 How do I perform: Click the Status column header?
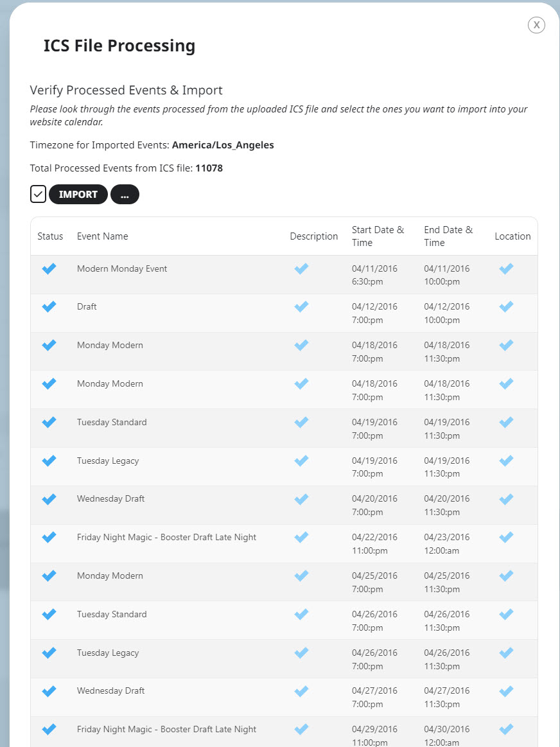(x=50, y=236)
